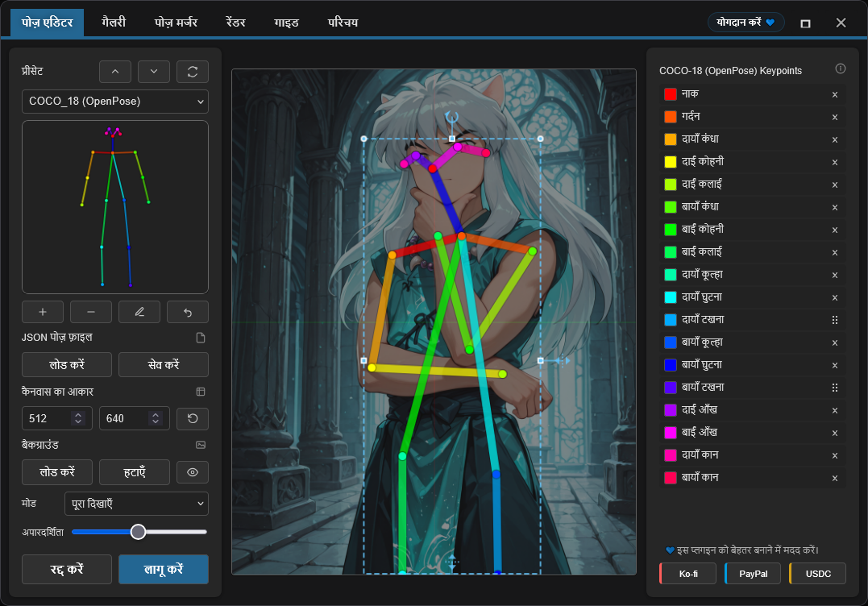Click the canvas size grid icon
This screenshot has width=868, height=606.
[201, 392]
